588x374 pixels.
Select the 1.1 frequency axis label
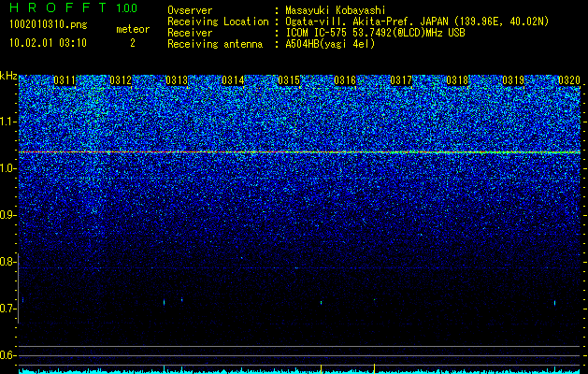click(x=7, y=122)
